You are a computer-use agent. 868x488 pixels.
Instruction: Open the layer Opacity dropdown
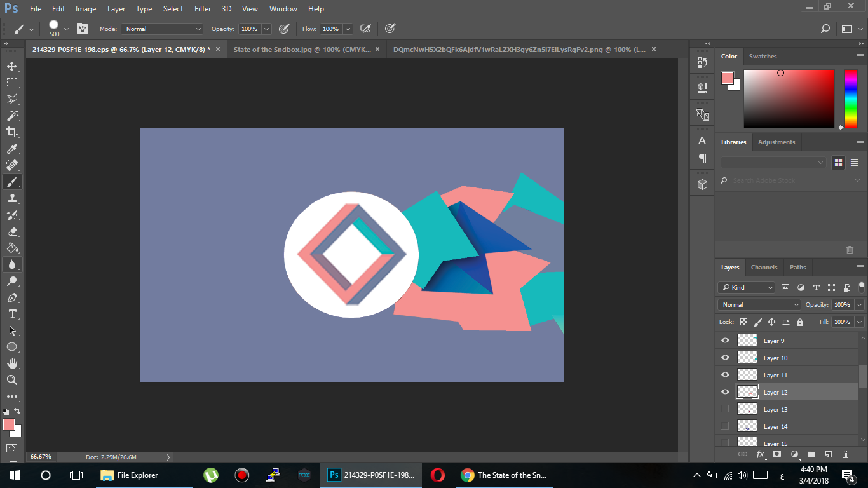(x=859, y=304)
